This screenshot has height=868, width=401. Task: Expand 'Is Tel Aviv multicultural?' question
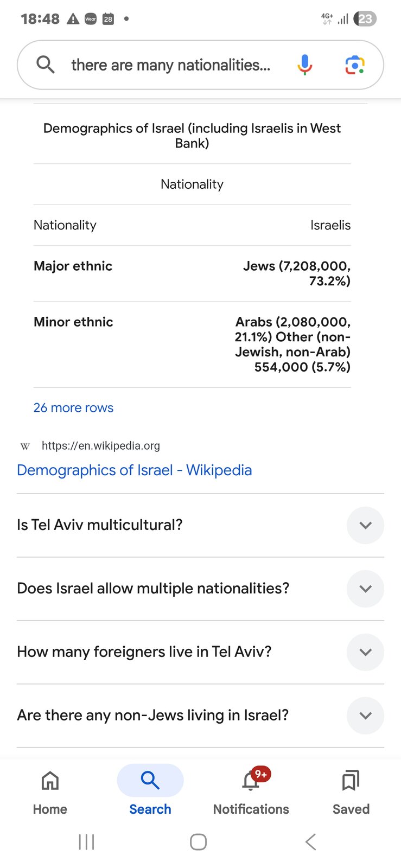click(365, 525)
